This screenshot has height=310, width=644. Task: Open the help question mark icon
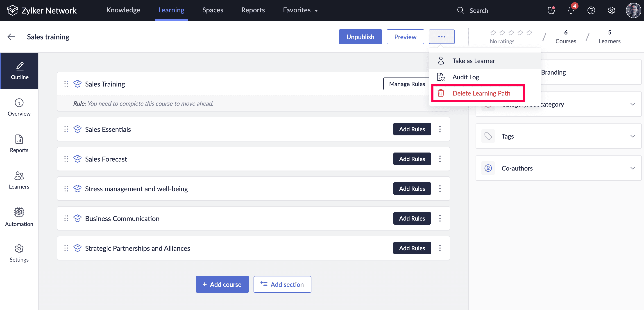click(591, 11)
